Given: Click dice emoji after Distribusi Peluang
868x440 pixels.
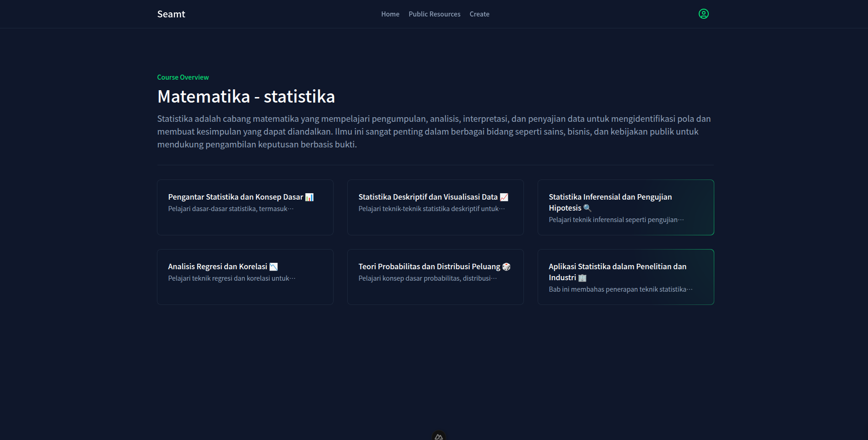Looking at the screenshot, I should (x=506, y=267).
